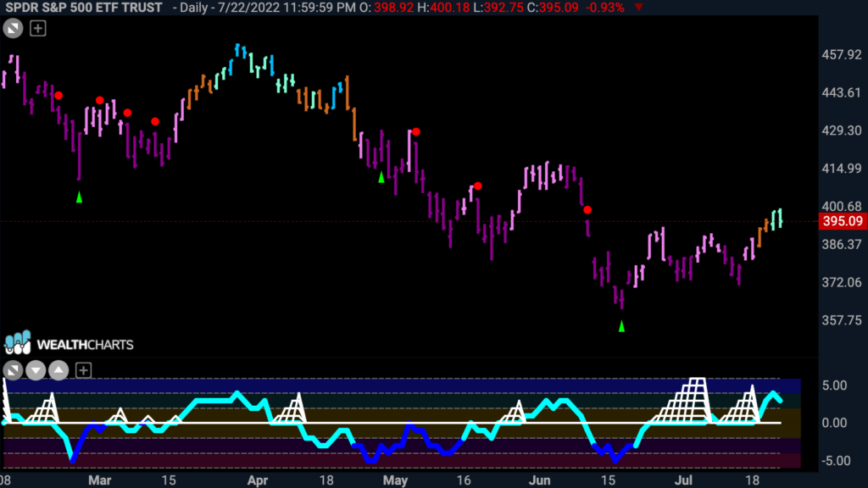Maximize the main price chart pane

[13, 28]
